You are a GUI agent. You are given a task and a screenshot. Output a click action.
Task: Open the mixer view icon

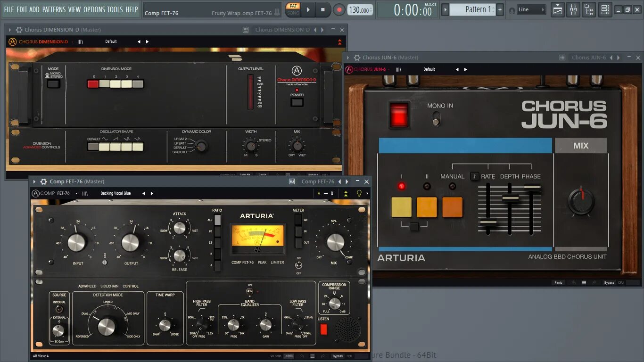point(573,9)
